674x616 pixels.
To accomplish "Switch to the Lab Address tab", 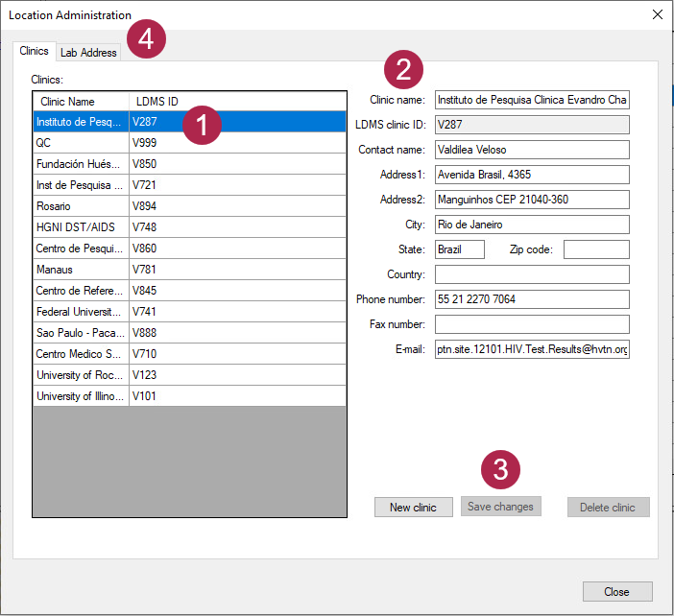I will (88, 53).
